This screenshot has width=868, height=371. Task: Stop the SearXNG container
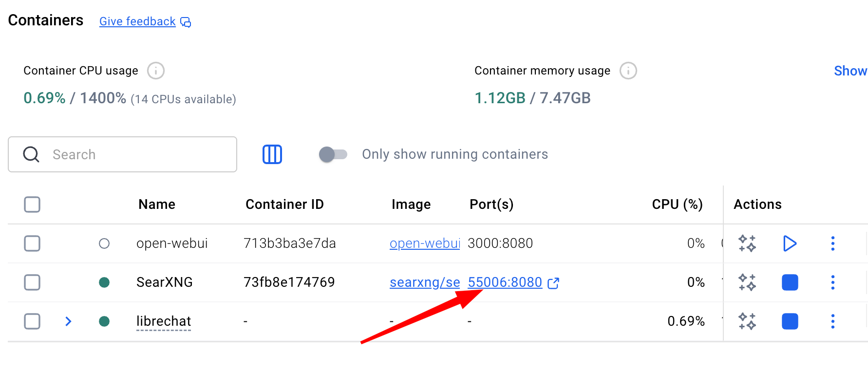(790, 282)
